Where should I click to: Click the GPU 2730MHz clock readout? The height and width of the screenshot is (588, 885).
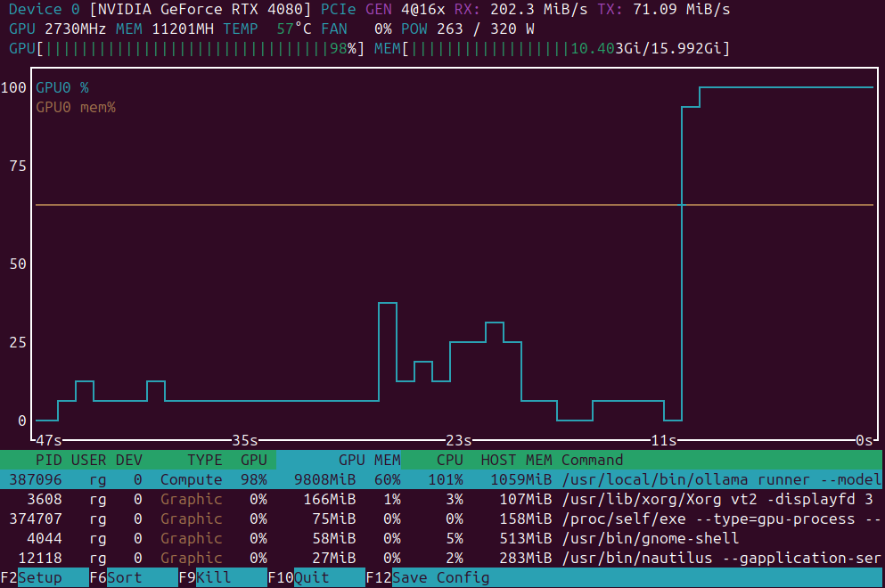pyautogui.click(x=62, y=29)
